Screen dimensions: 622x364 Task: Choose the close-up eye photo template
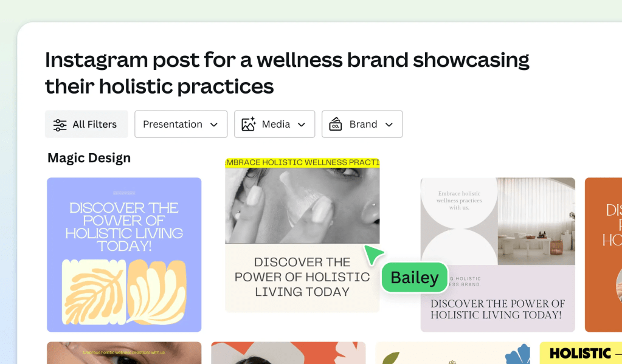(124, 353)
